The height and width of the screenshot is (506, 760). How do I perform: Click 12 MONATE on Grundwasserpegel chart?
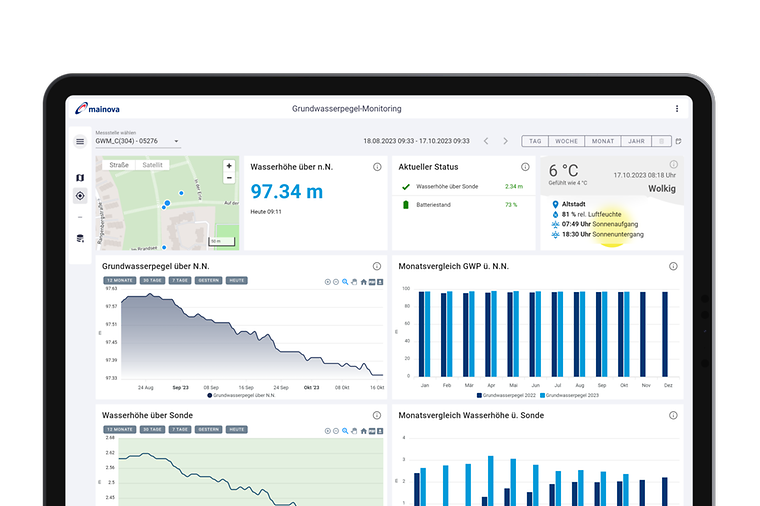(120, 281)
